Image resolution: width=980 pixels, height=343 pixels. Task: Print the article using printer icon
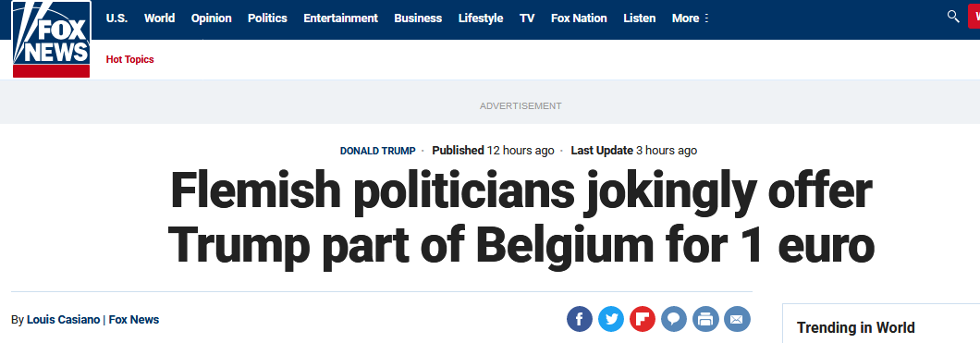[x=705, y=320]
